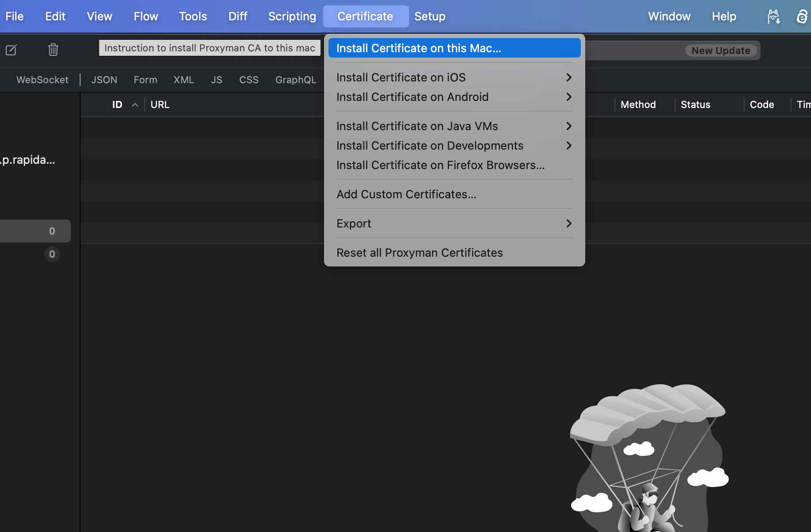The width and height of the screenshot is (811, 532).
Task: Sort by the Method column header
Action: pyautogui.click(x=638, y=105)
